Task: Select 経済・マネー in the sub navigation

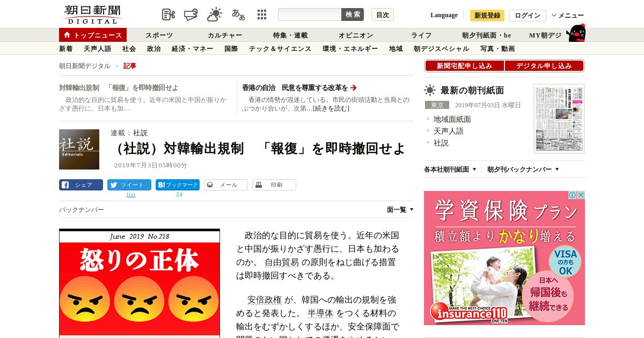Action: click(193, 49)
